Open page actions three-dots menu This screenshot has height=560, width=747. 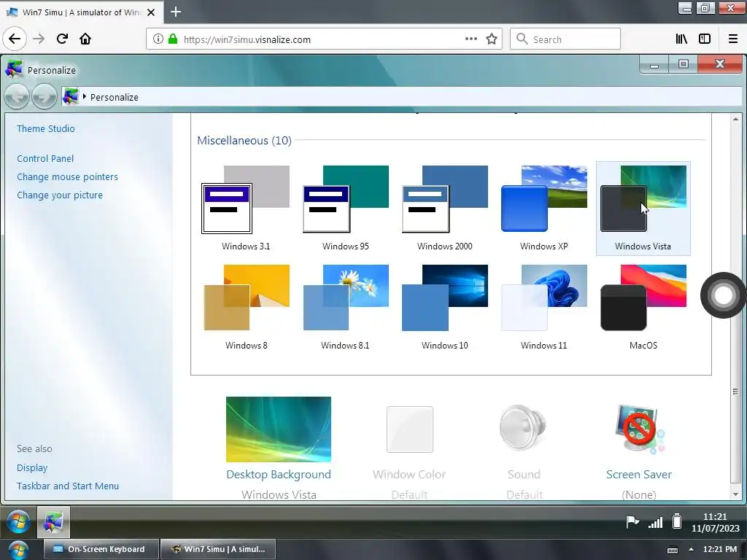pyautogui.click(x=471, y=39)
